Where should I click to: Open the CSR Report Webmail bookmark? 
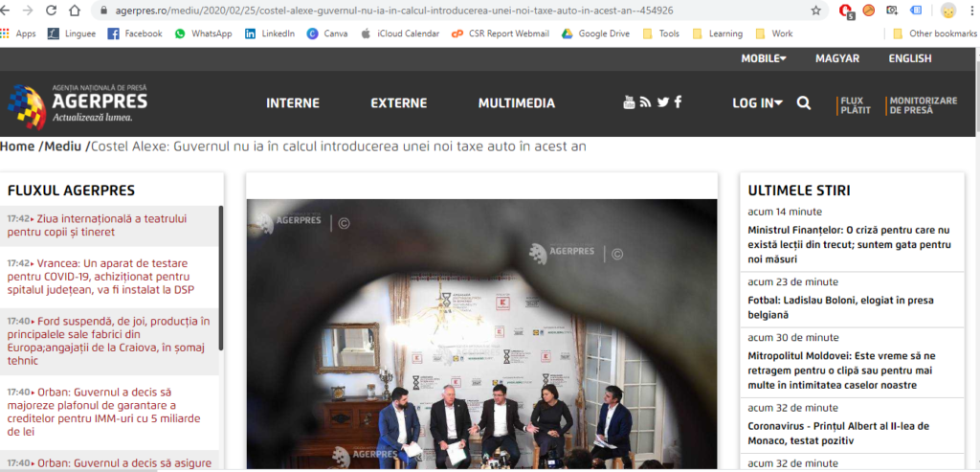(500, 34)
